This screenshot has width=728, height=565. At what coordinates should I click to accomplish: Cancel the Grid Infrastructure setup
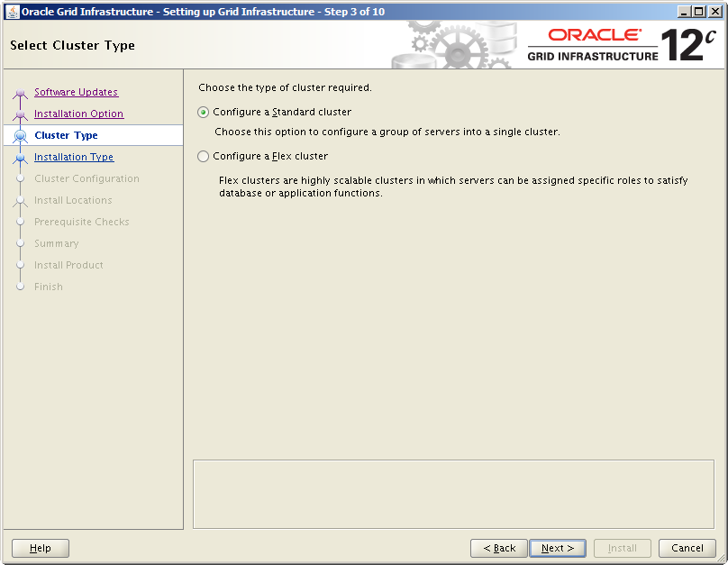tap(687, 548)
